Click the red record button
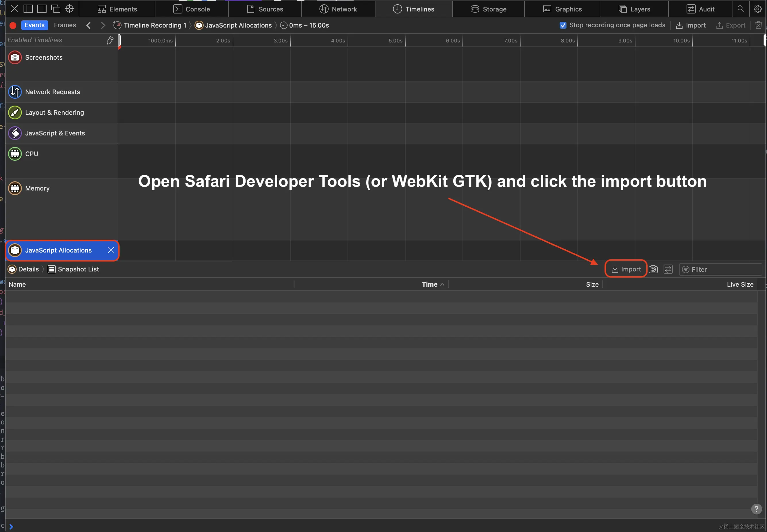 click(13, 25)
